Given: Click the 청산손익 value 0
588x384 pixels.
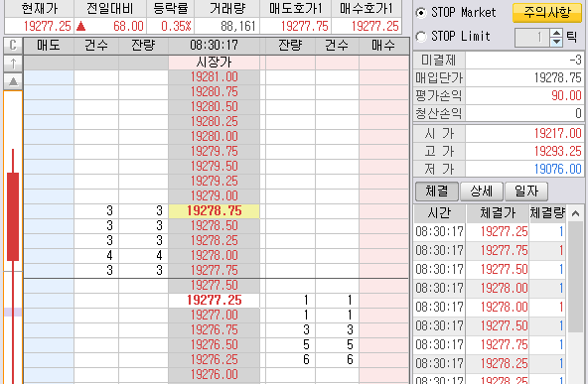Looking at the screenshot, I should click(x=578, y=113).
